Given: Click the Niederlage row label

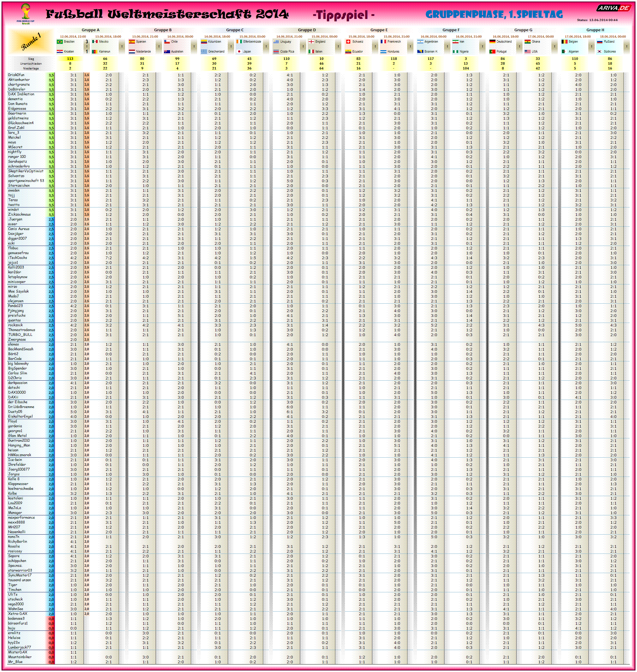Looking at the screenshot, I should pos(31,69).
